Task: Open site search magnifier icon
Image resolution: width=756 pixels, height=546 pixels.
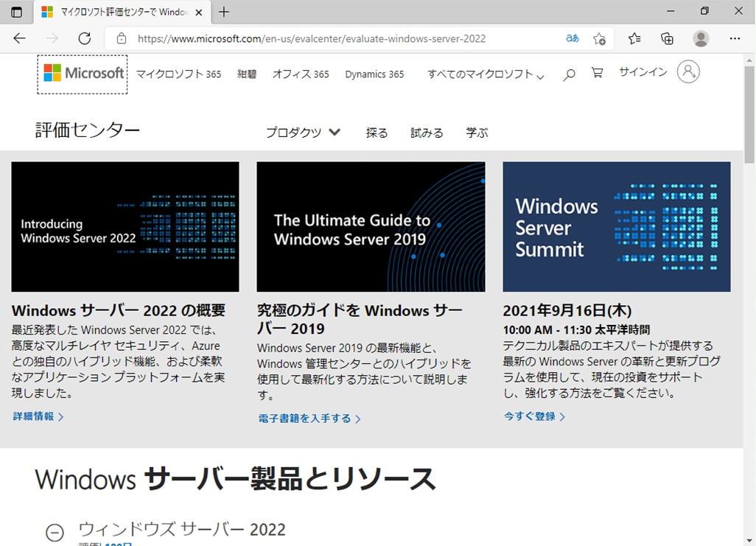Action: [569, 74]
